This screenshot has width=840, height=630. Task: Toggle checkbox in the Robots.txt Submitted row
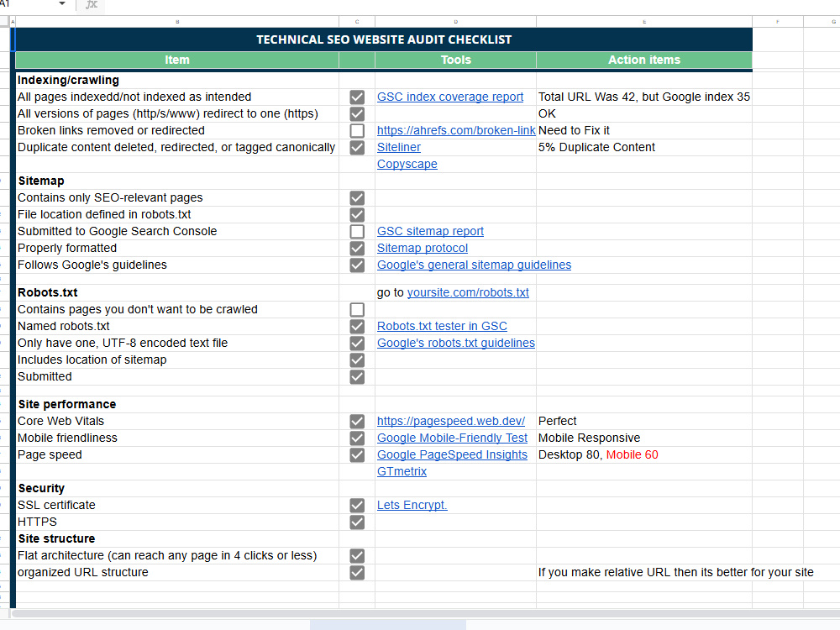[x=357, y=376]
